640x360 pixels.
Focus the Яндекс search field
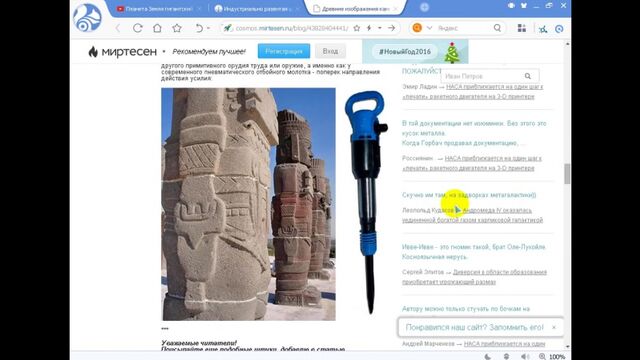coord(463,28)
